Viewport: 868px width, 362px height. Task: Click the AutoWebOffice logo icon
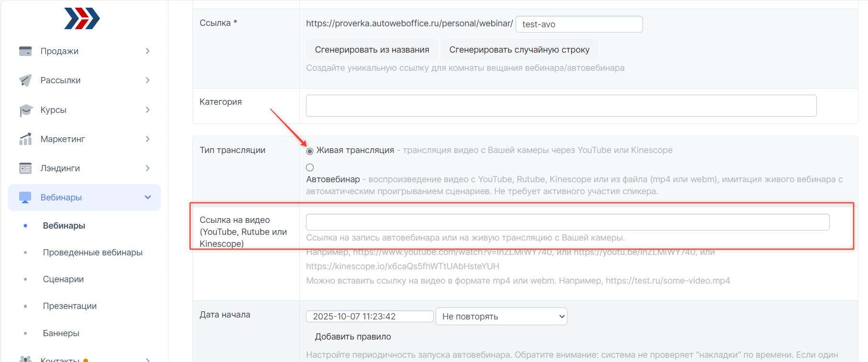[x=82, y=19]
